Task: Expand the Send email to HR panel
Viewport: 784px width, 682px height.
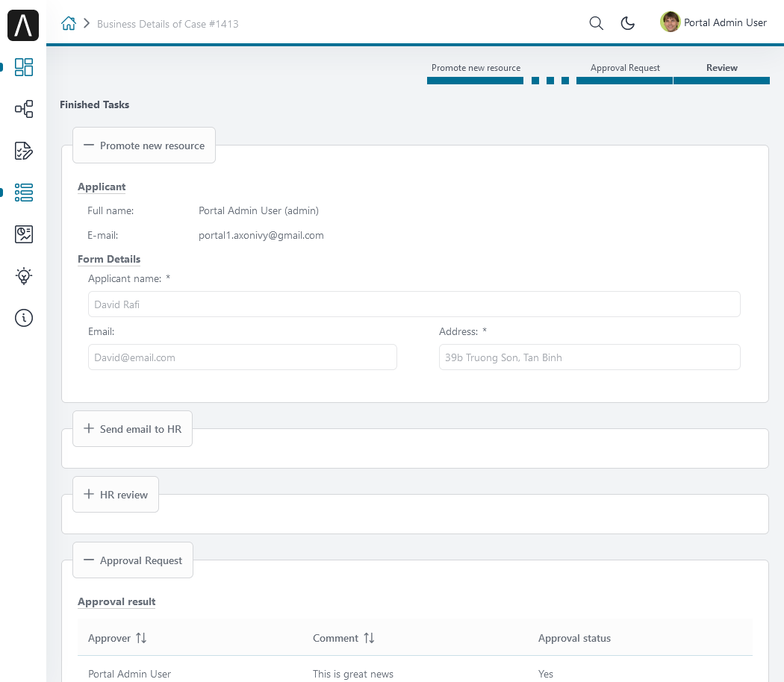Action: (132, 429)
